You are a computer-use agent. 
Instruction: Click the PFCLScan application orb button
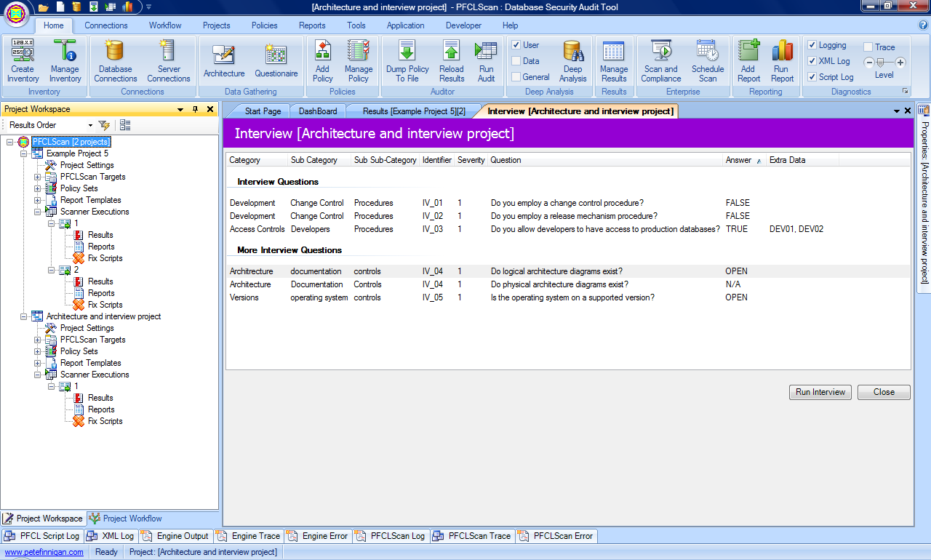(x=17, y=12)
